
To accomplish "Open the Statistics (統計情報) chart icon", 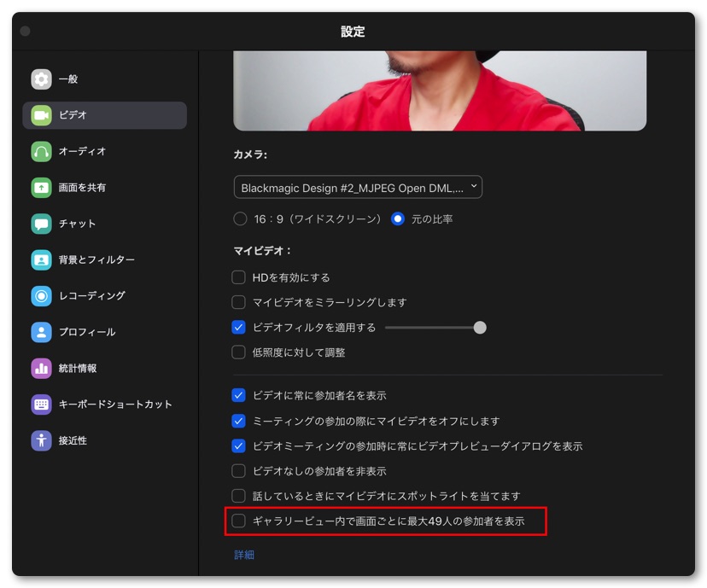I will coord(41,369).
